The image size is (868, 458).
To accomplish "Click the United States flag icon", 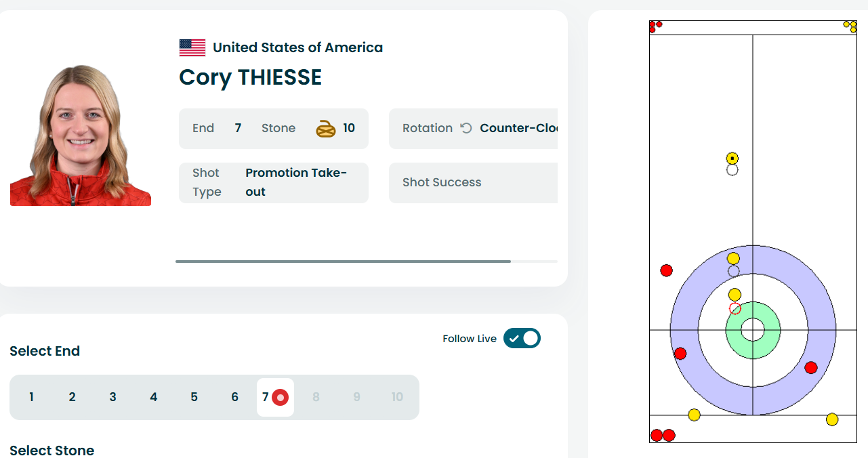I will [x=192, y=47].
